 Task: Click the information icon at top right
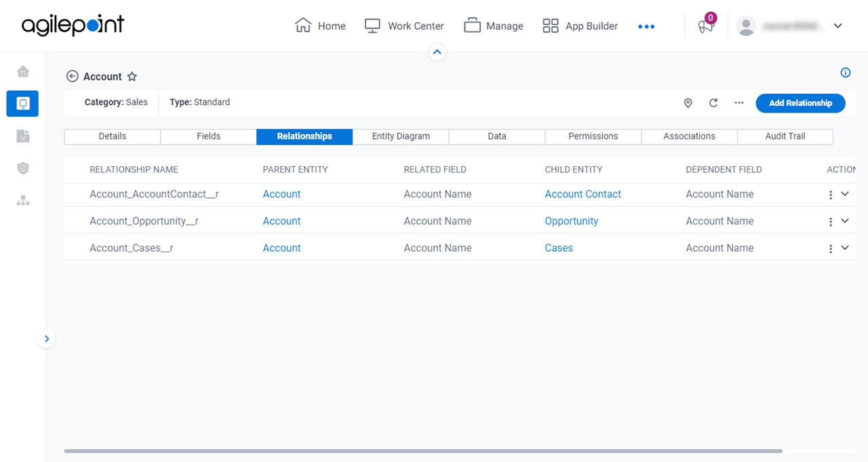point(846,73)
